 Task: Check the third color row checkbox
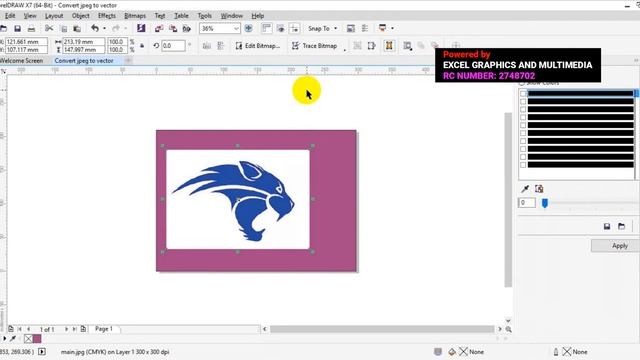tap(523, 109)
